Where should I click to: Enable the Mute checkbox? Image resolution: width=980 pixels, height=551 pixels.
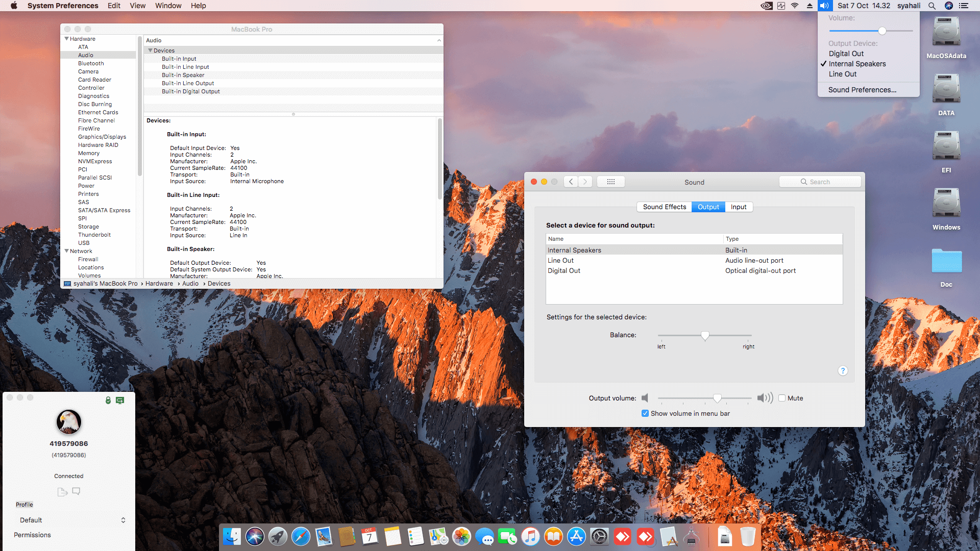click(782, 398)
